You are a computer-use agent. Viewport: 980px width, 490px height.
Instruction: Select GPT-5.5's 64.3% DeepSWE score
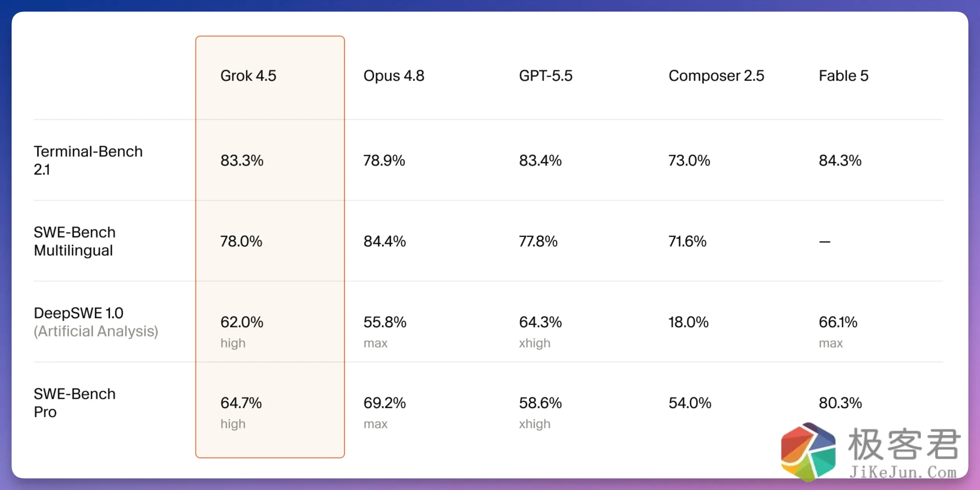click(540, 322)
